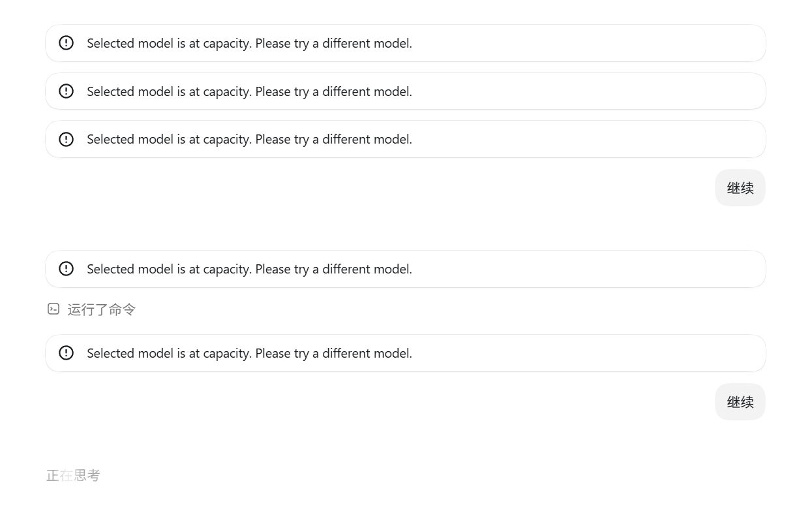Click the topmost 'Selected model is at capacity' text

[249, 43]
